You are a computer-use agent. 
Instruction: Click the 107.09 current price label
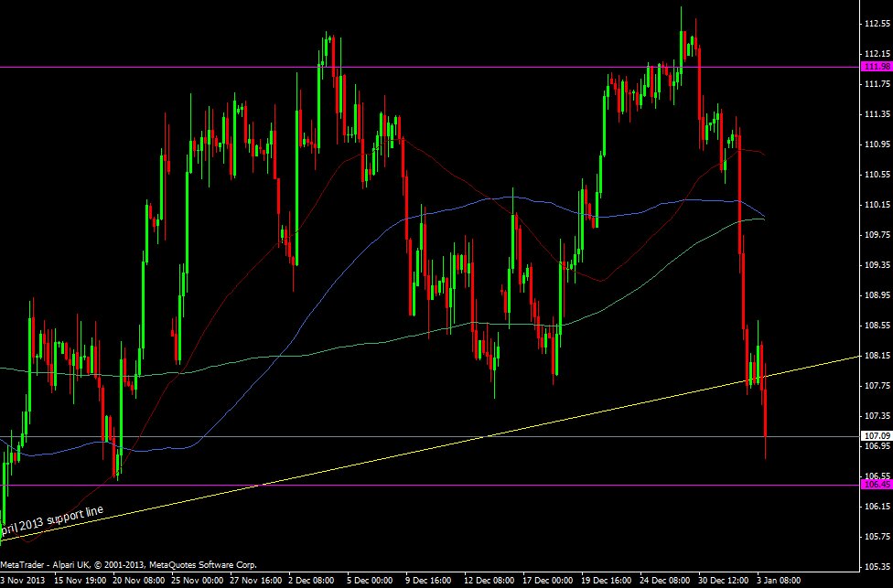tap(876, 437)
